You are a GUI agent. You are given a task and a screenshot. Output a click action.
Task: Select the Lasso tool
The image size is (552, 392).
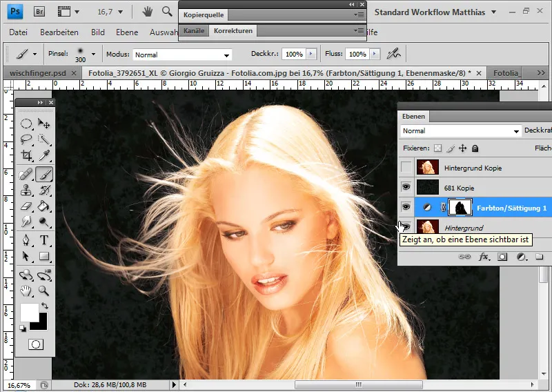tap(26, 140)
